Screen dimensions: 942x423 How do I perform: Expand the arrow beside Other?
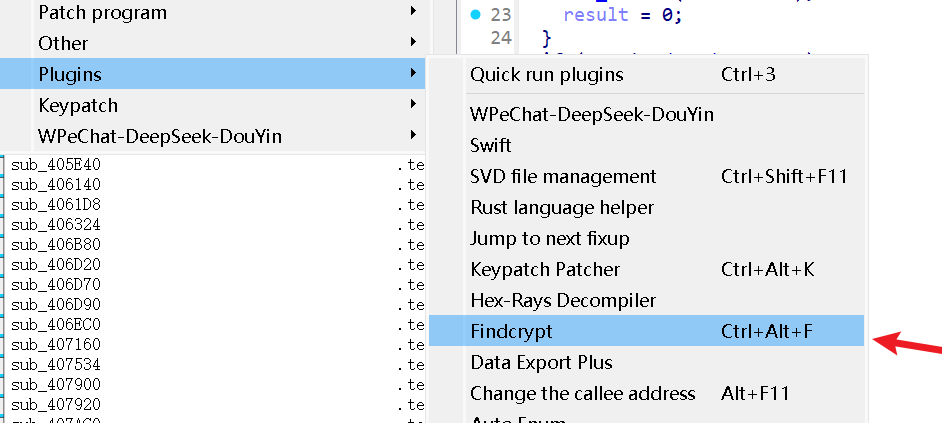pos(413,42)
